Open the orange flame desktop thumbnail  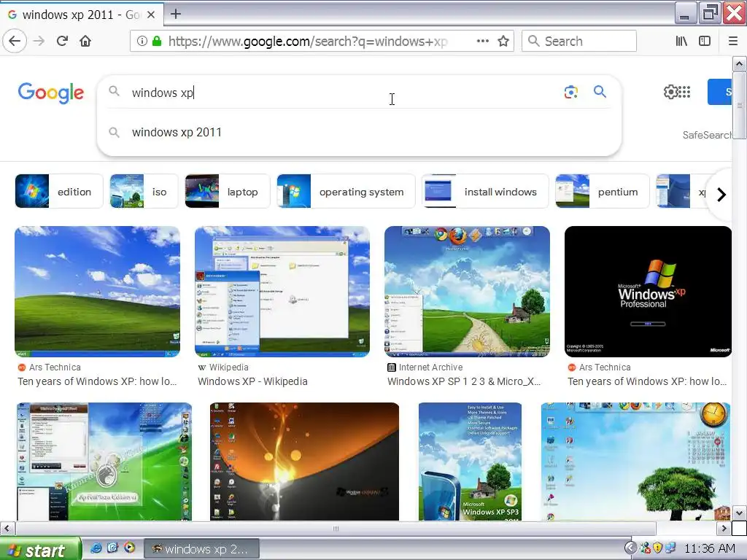pos(304,462)
